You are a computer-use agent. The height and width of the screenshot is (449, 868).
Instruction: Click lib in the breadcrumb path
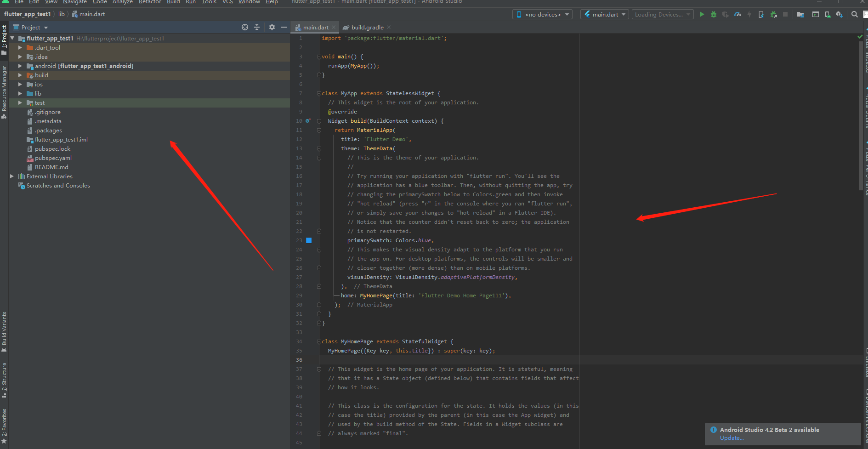click(61, 14)
